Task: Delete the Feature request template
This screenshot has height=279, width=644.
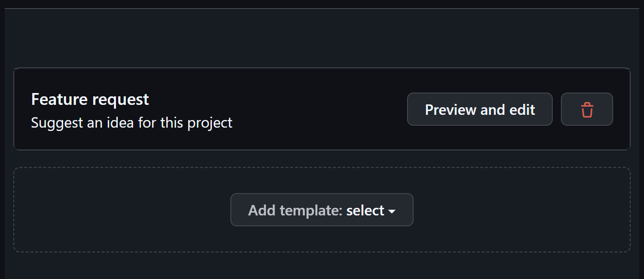Action: pos(587,110)
